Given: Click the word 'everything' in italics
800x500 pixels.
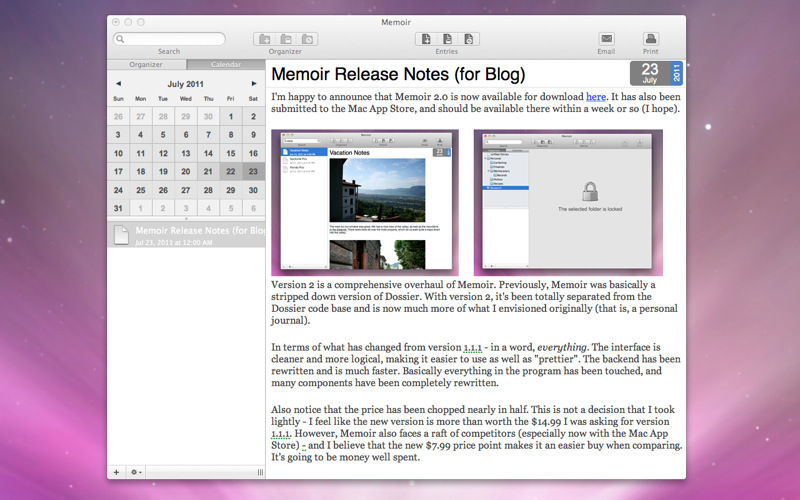Looking at the screenshot, I should (562, 347).
